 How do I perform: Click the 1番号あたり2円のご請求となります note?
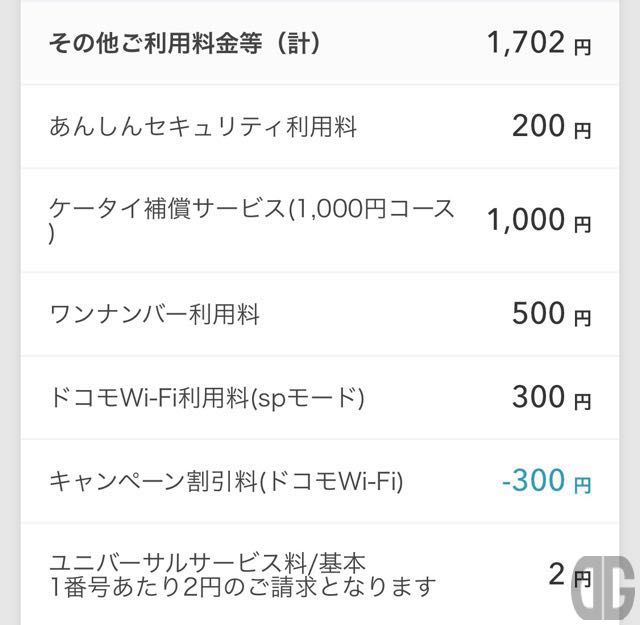click(242, 587)
